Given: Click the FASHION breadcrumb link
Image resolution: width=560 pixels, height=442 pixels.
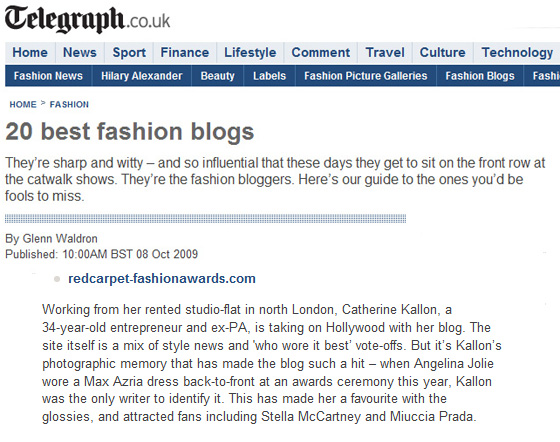Looking at the screenshot, I should click(x=69, y=105).
